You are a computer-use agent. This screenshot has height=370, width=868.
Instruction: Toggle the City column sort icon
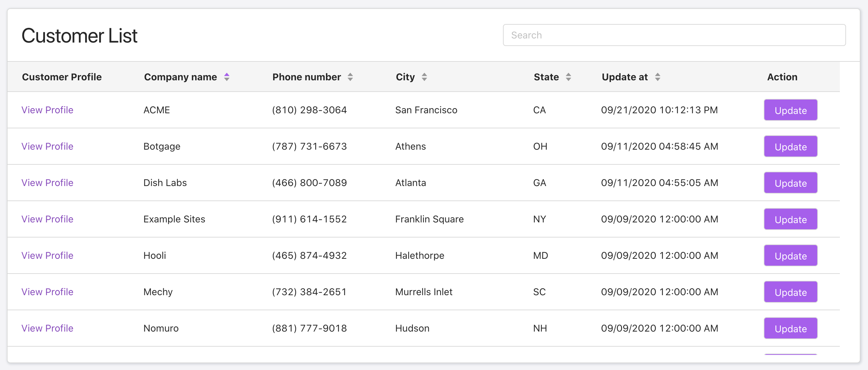click(x=424, y=77)
